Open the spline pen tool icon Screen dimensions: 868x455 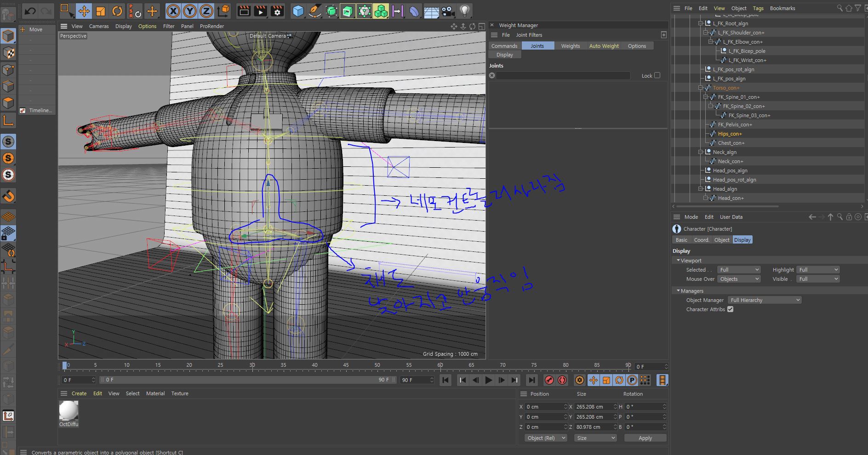(314, 11)
